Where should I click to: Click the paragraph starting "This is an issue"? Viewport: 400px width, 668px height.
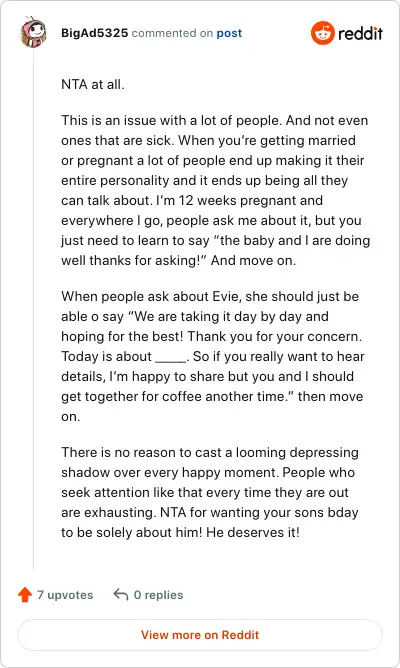point(216,190)
